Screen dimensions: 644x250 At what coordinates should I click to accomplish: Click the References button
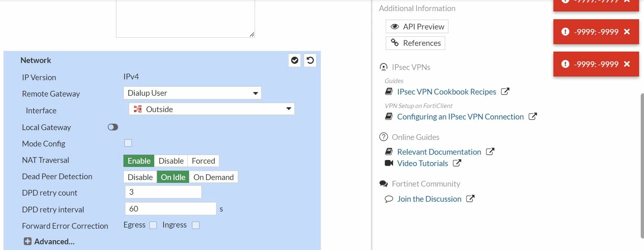(x=415, y=43)
